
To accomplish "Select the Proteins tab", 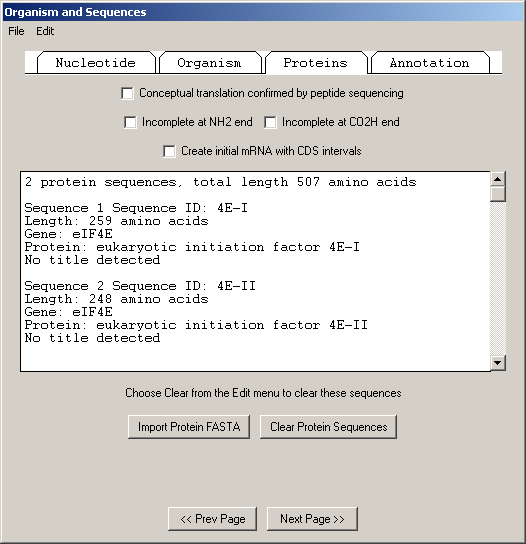I will pyautogui.click(x=315, y=63).
